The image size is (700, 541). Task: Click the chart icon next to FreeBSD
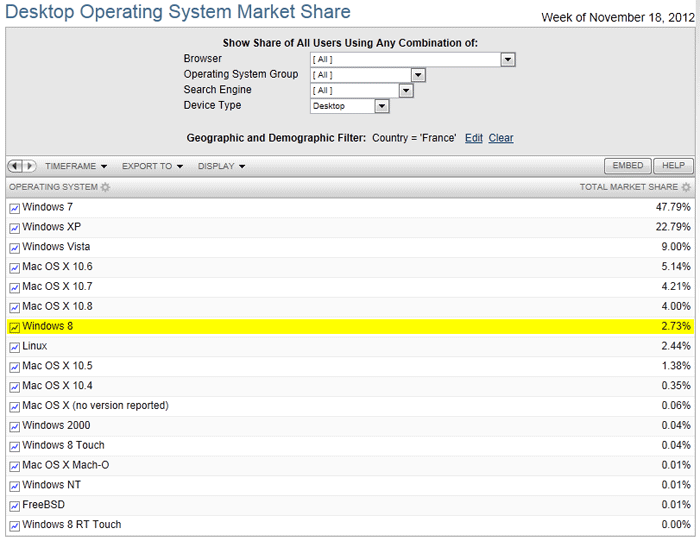click(x=14, y=506)
